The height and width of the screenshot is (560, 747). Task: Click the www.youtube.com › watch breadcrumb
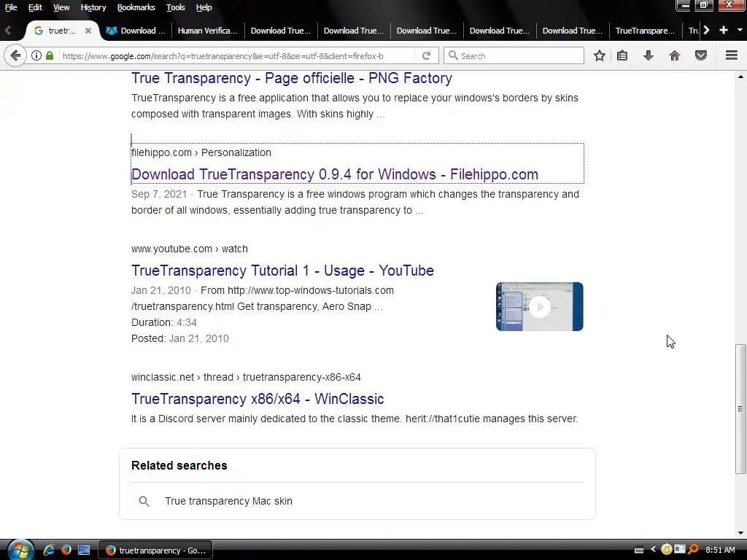tap(190, 249)
